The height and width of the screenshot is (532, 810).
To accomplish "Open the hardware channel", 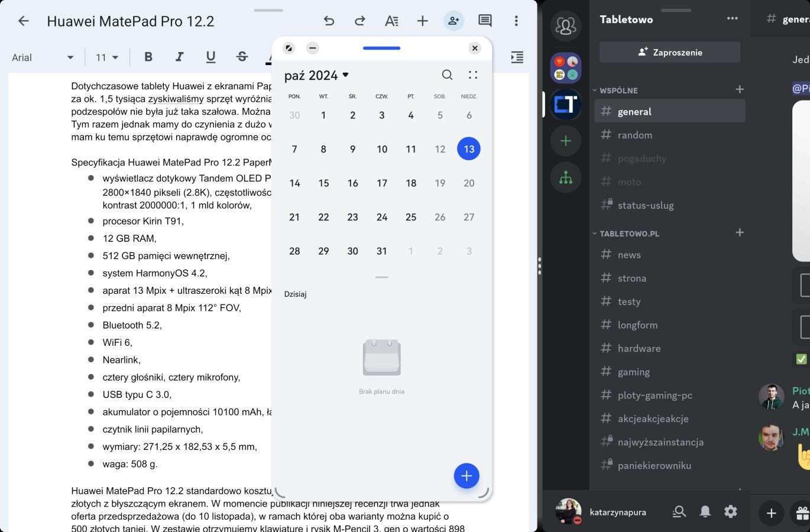I will coord(670,348).
